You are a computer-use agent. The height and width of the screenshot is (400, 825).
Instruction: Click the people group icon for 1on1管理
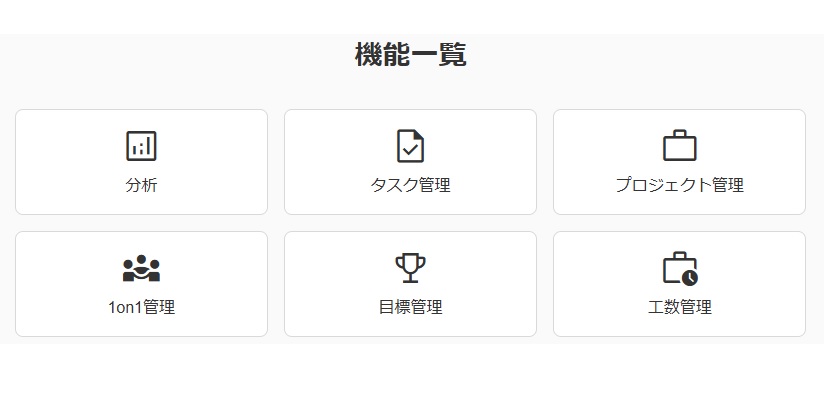coord(141,268)
